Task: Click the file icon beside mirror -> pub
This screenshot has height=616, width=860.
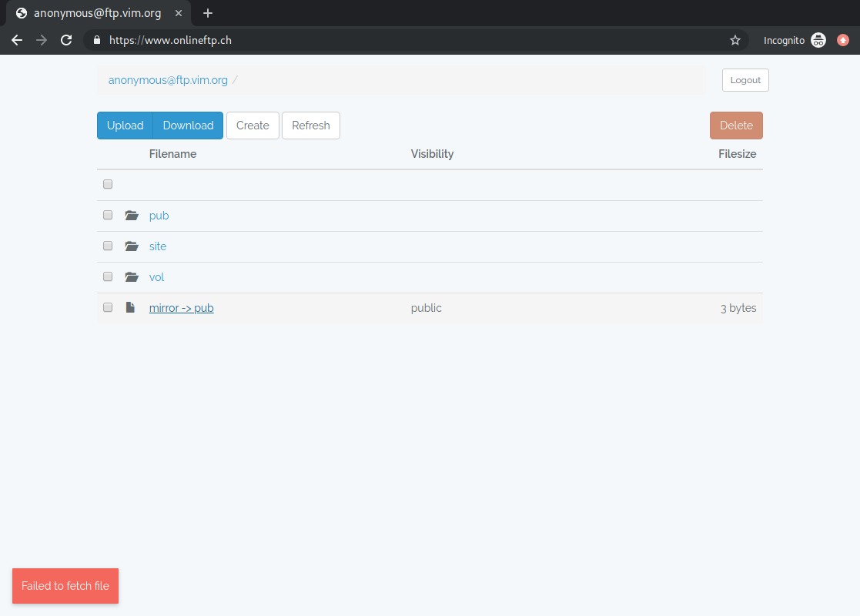Action: point(130,306)
